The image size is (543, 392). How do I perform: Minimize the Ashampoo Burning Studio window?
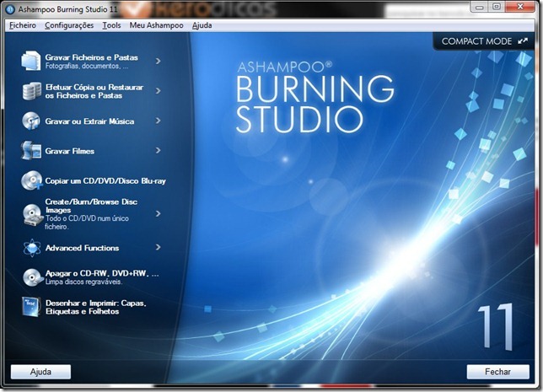tap(479, 7)
